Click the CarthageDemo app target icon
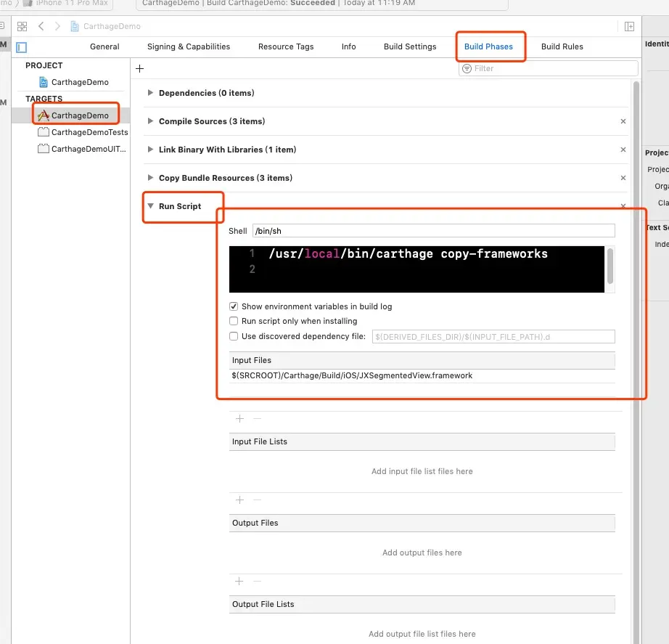669x644 pixels. click(43, 115)
